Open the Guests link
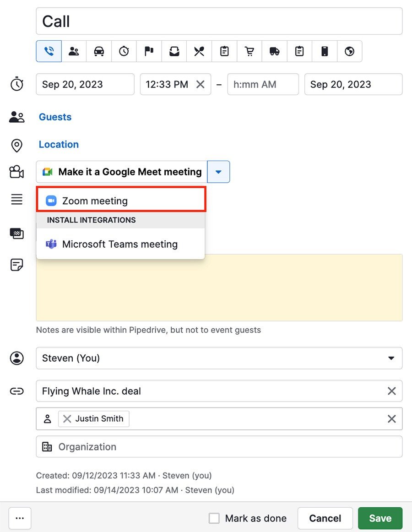 coord(55,117)
